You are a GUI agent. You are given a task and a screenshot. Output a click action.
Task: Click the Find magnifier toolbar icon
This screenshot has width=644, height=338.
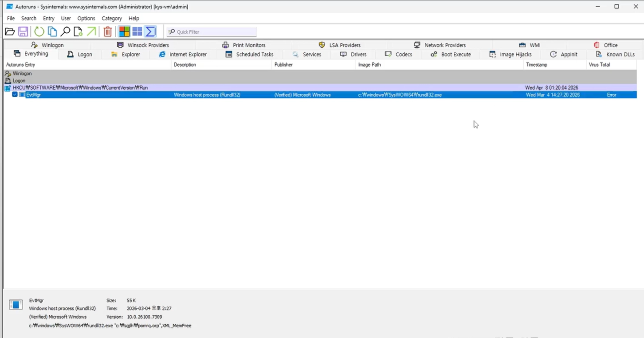pos(65,32)
